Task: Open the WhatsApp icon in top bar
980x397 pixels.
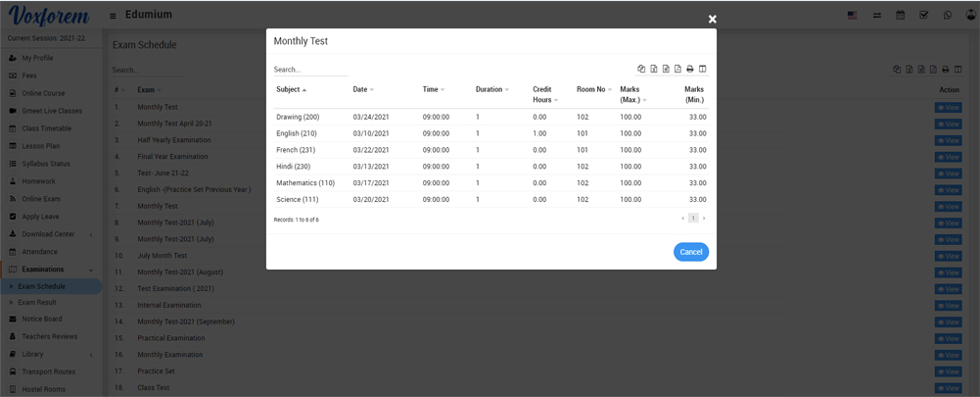Action: pos(947,16)
